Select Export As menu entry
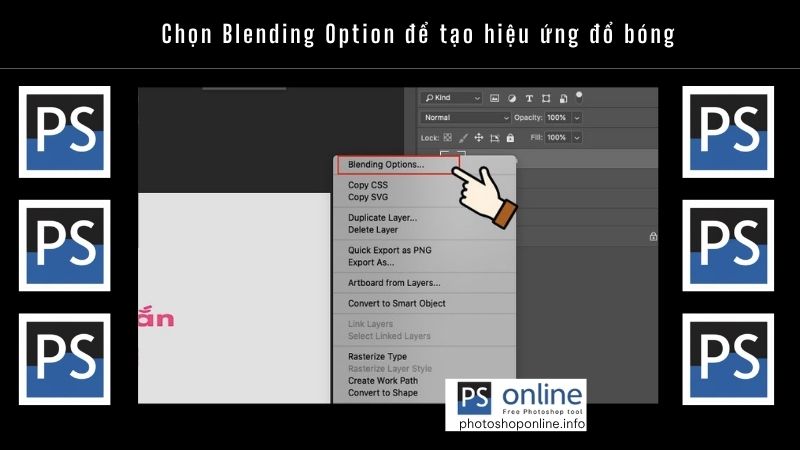This screenshot has width=800, height=450. tap(371, 262)
